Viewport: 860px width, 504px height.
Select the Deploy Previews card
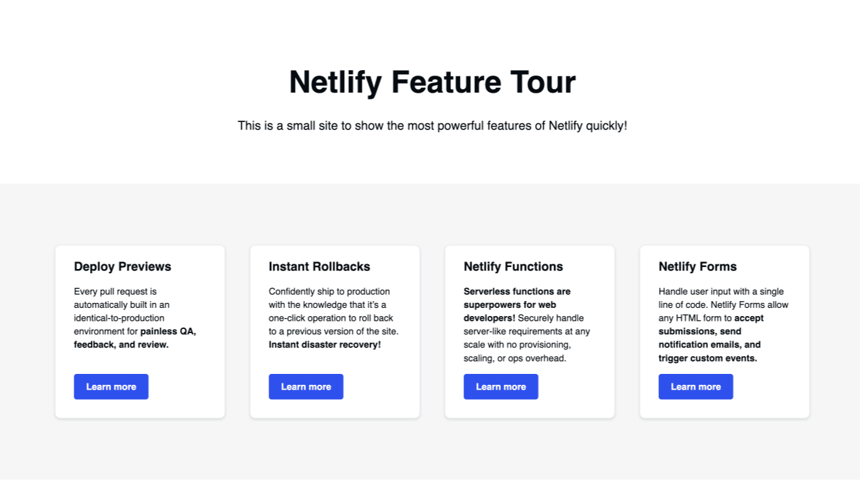click(x=140, y=332)
